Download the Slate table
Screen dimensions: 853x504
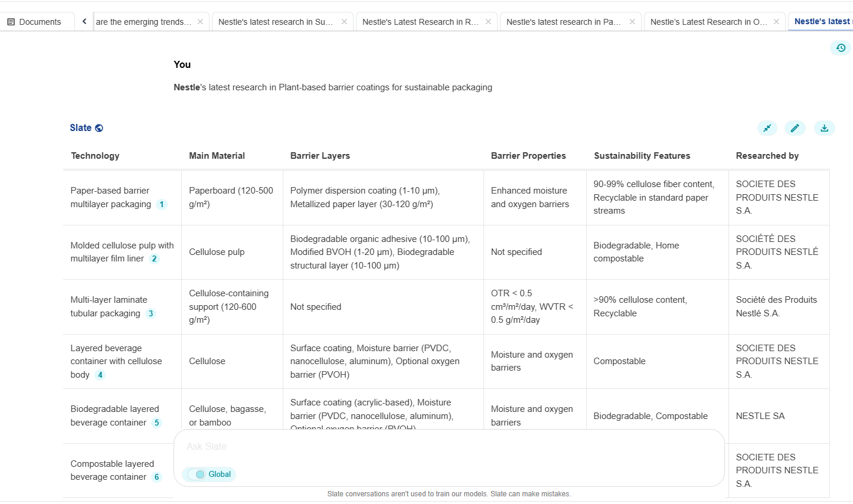(825, 128)
